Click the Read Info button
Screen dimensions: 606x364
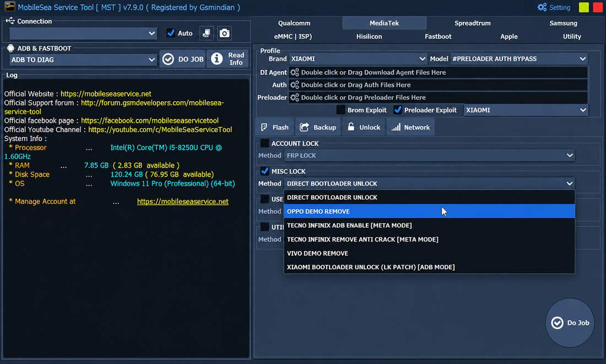[x=228, y=59]
